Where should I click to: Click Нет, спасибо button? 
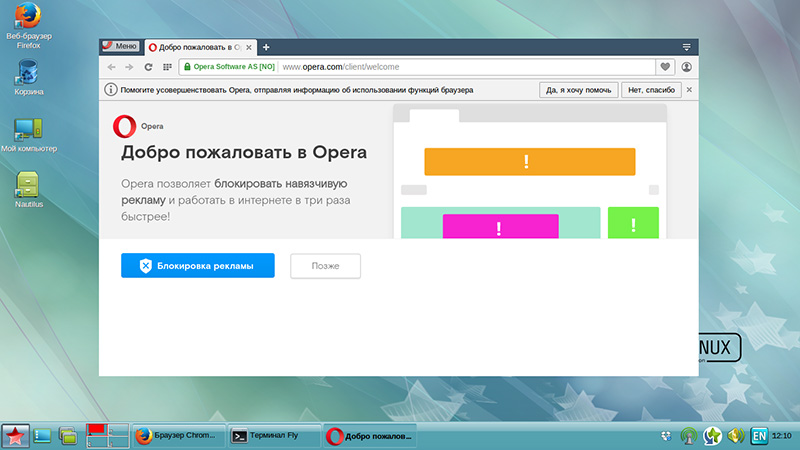pyautogui.click(x=651, y=90)
